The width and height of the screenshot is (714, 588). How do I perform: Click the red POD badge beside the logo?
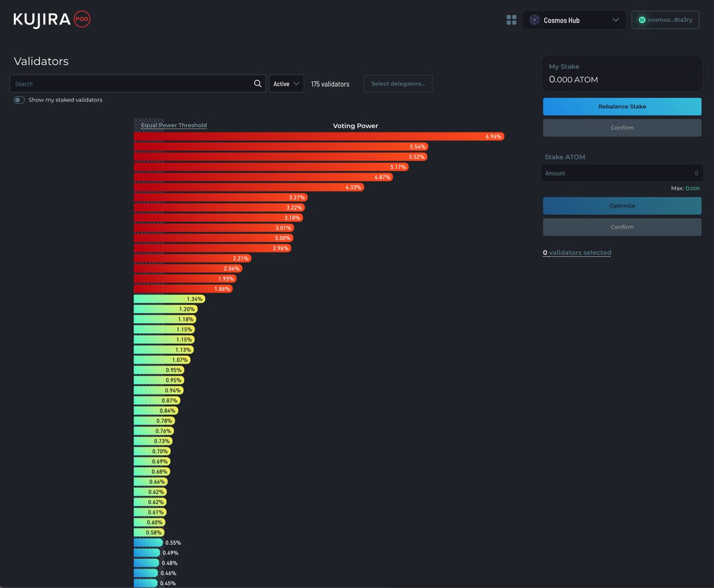[82, 18]
